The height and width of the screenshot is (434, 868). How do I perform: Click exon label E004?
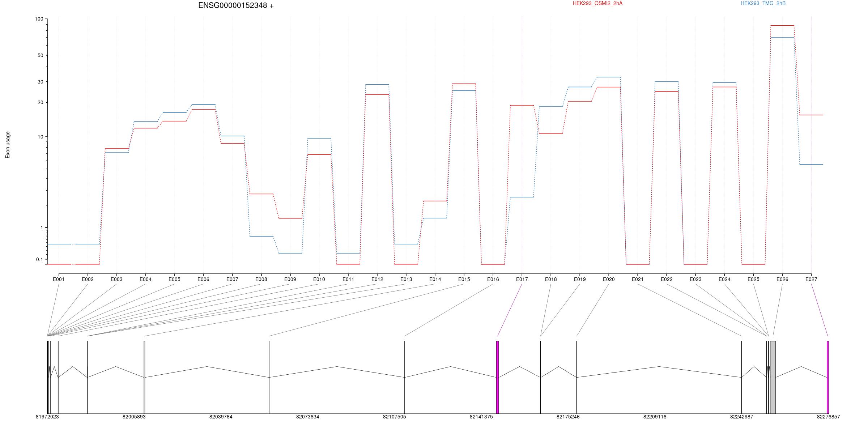point(145,279)
